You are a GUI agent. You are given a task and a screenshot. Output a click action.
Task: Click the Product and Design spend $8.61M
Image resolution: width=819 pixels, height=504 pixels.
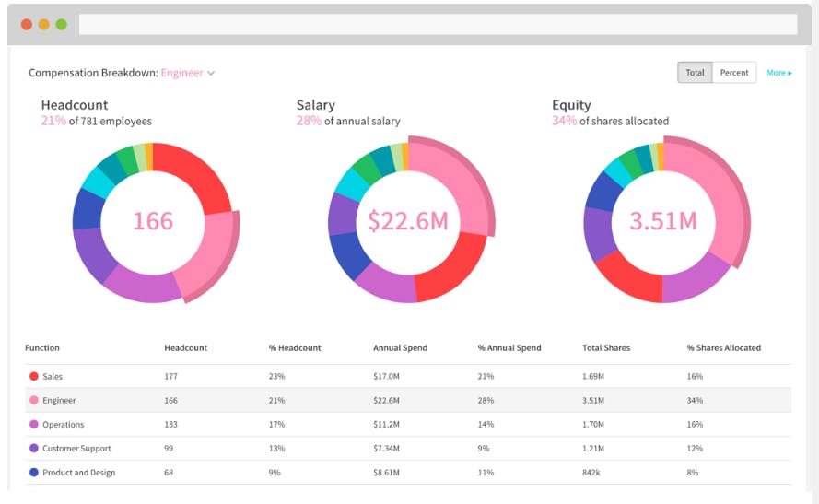point(386,472)
